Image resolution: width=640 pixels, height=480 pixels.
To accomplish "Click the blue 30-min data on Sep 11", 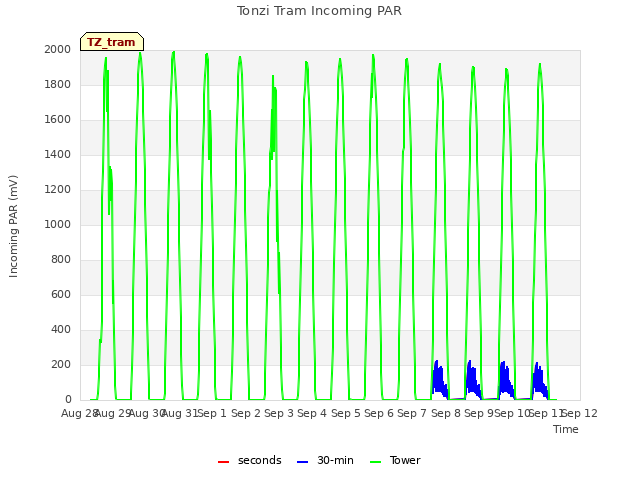I will (540, 380).
